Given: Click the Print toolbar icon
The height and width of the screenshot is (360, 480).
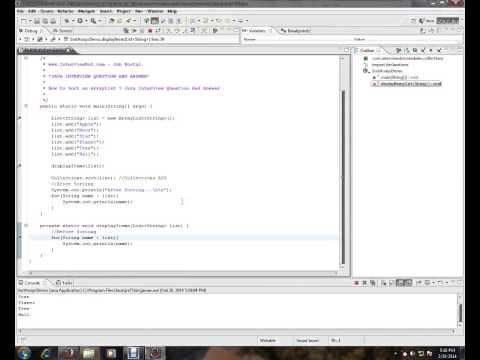Looking at the screenshot, I should pyautogui.click(x=53, y=21).
